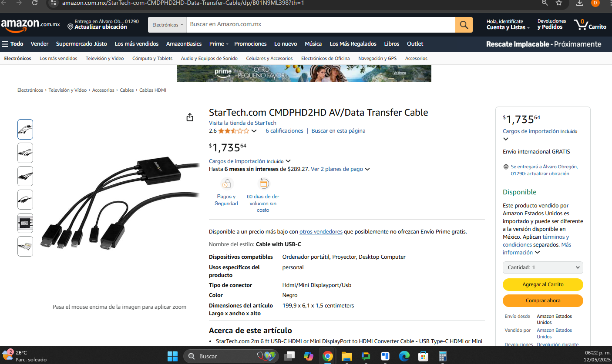Expand the star rating breakdown chevron

coord(254,131)
